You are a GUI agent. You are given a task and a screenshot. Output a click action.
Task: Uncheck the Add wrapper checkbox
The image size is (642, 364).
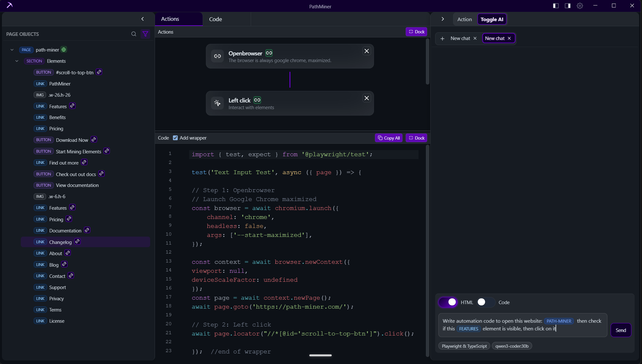[175, 138]
